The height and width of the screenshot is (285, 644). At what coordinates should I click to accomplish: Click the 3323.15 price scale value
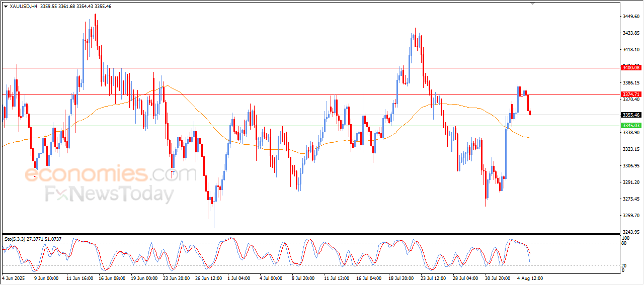point(631,149)
